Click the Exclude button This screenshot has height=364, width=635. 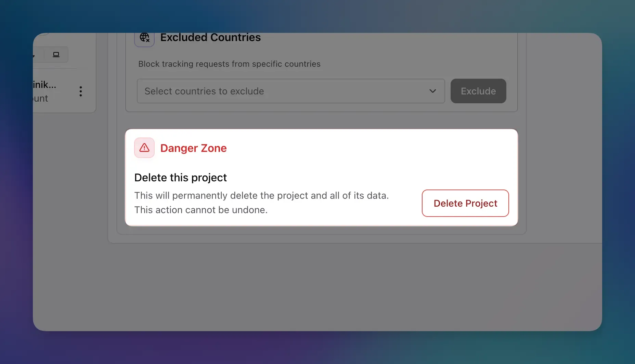click(x=478, y=91)
